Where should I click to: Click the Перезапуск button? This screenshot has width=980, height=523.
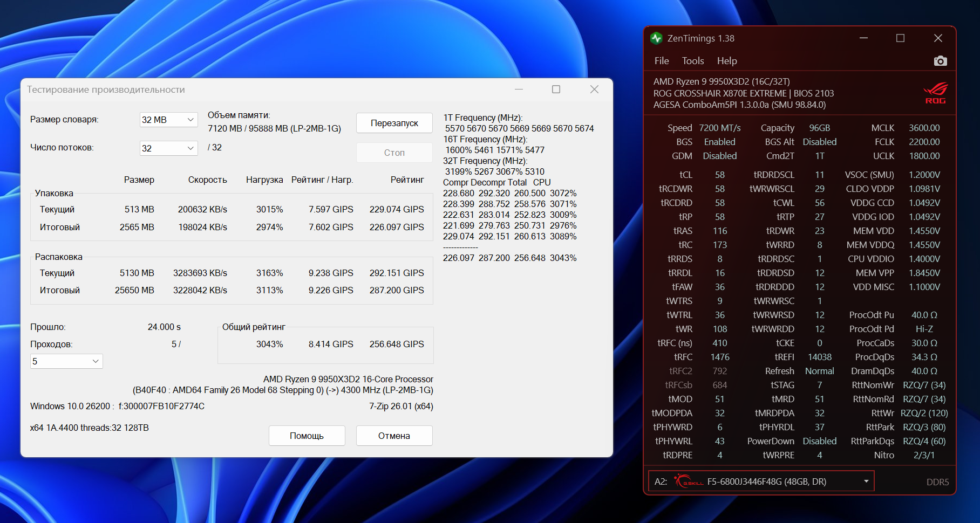tap(394, 123)
